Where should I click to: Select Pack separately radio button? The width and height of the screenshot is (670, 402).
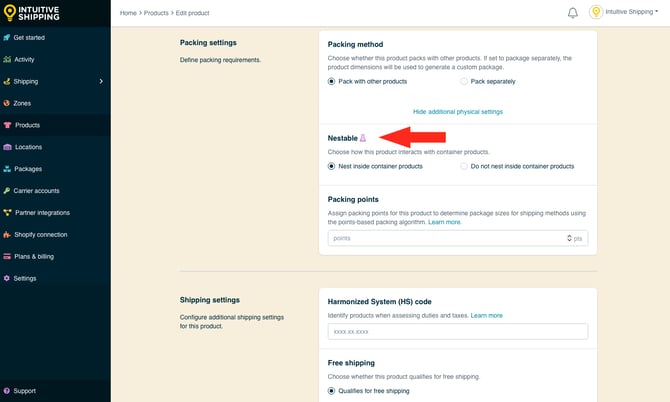click(x=464, y=80)
